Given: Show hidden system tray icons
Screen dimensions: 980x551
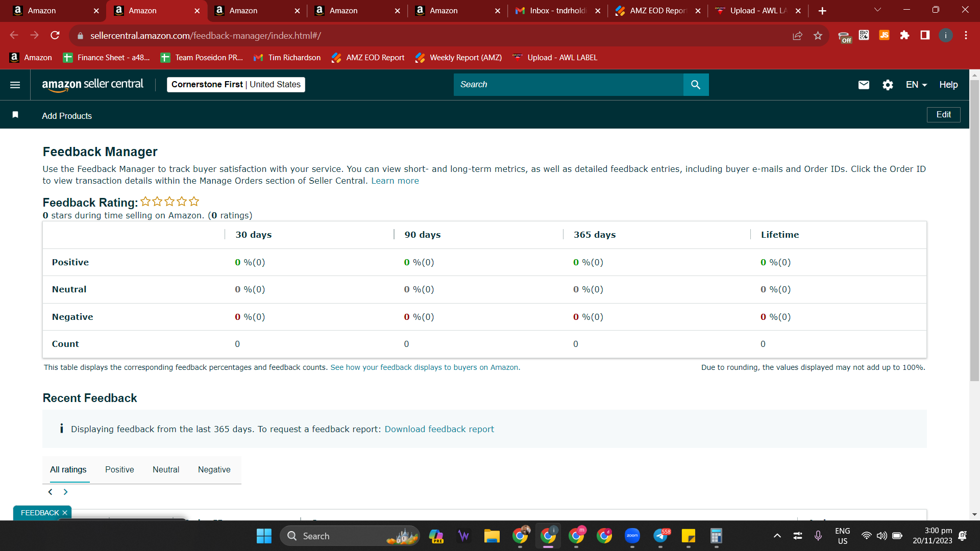Looking at the screenshot, I should coord(777,536).
